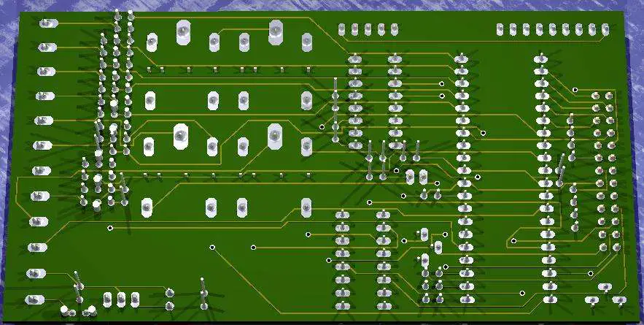Select the rightmost pin of the five-pin top header
Screen dimensions: 644x325
coord(395,29)
